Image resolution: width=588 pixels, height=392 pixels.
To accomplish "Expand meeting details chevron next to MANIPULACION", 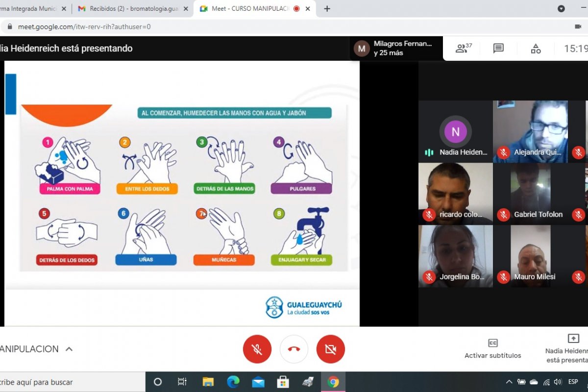I will click(x=69, y=349).
